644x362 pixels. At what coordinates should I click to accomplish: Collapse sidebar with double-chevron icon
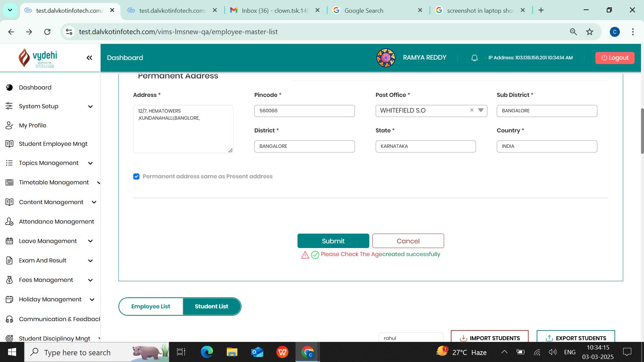[x=89, y=58]
